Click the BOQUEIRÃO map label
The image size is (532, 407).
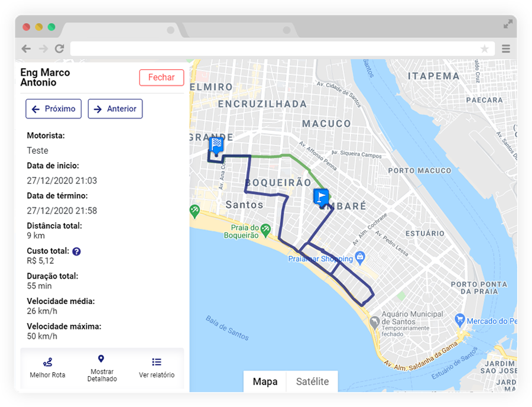coord(278,183)
